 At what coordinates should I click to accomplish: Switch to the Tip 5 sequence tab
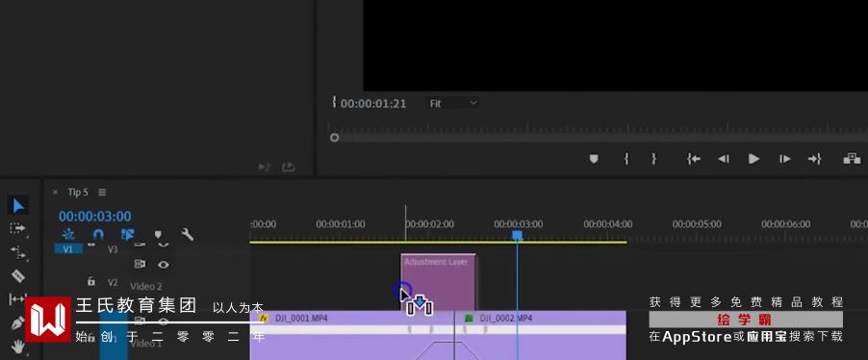click(x=78, y=193)
